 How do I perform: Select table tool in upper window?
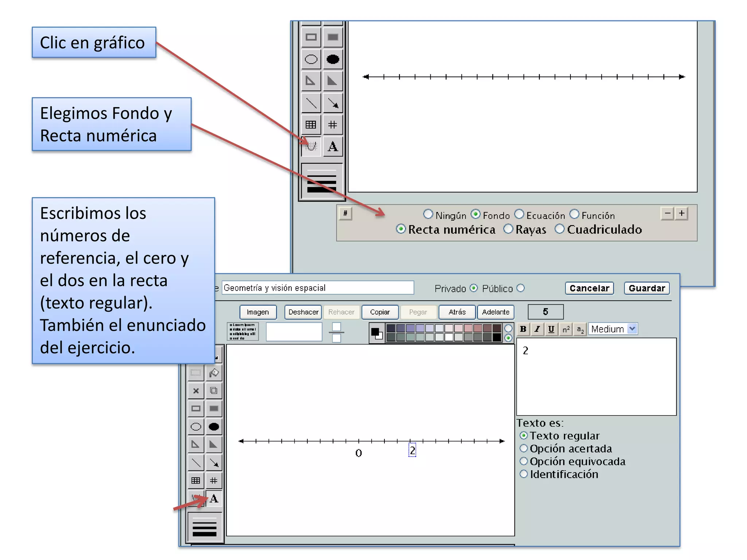click(311, 125)
